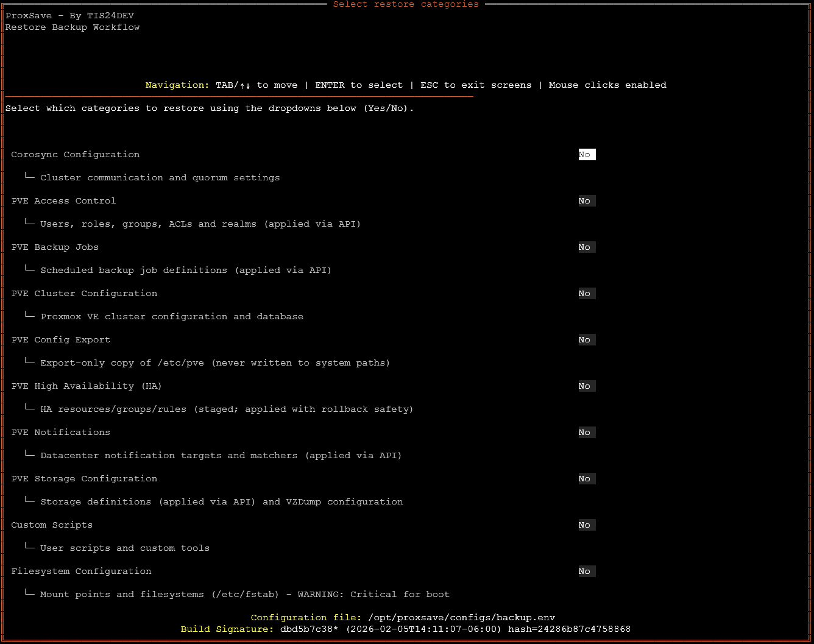Select the Corosync Configuration category label
Screen dimensions: 814x644
point(75,154)
